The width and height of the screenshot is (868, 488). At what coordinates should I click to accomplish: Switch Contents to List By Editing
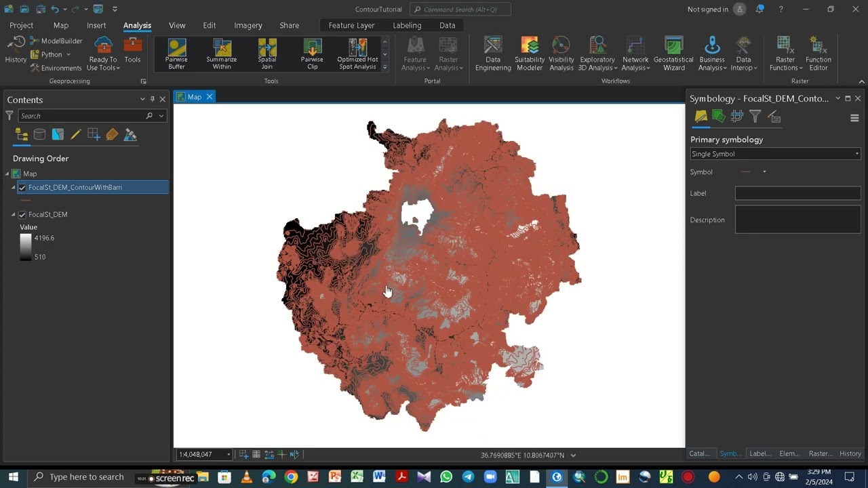76,135
